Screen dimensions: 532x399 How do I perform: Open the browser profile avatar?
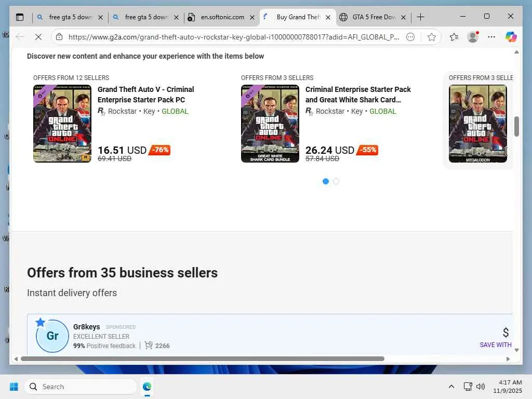pos(473,37)
